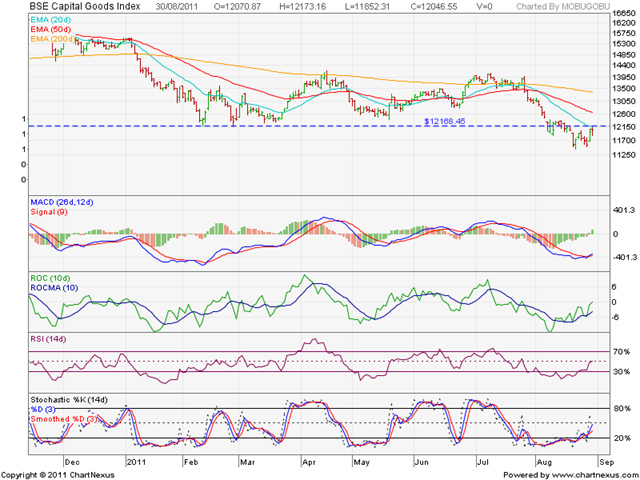This screenshot has height=480, width=640.
Task: Select the '%D (3)' stochastic label
Action: tap(43, 409)
